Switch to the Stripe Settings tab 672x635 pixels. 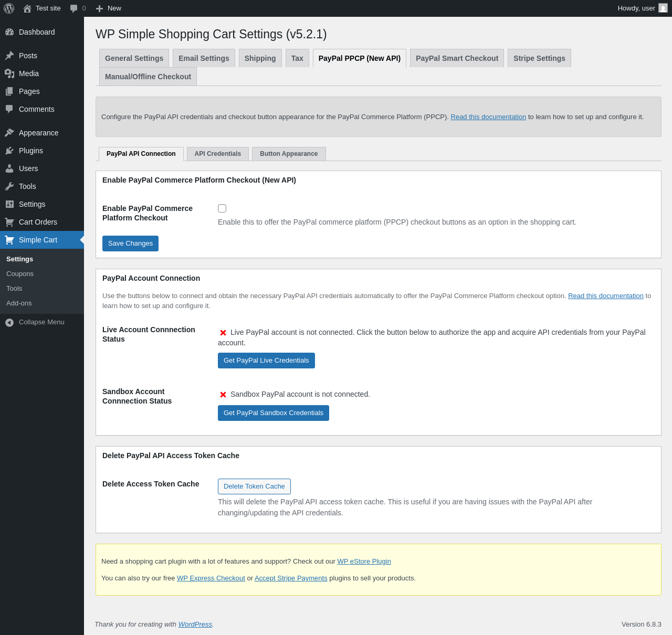click(x=539, y=58)
